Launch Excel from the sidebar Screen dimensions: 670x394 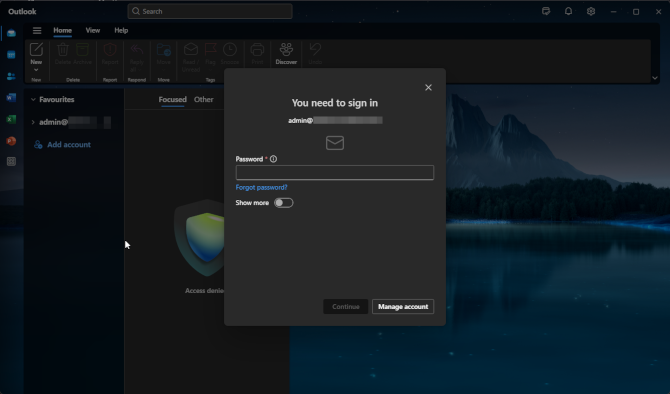pos(11,119)
